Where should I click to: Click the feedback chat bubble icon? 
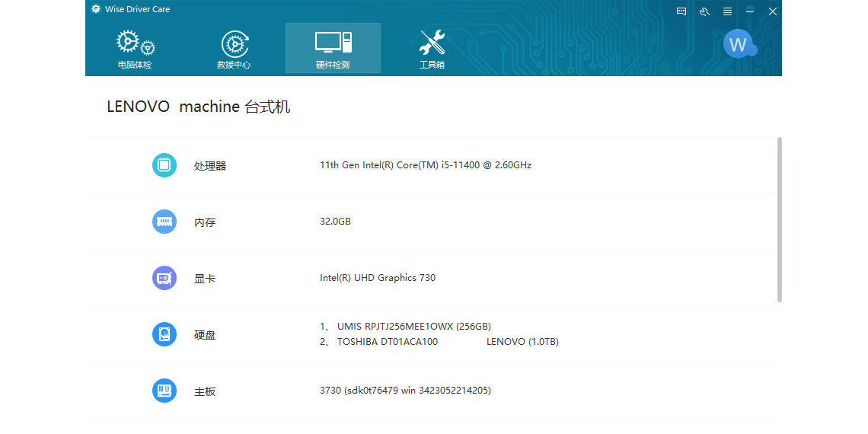click(681, 11)
